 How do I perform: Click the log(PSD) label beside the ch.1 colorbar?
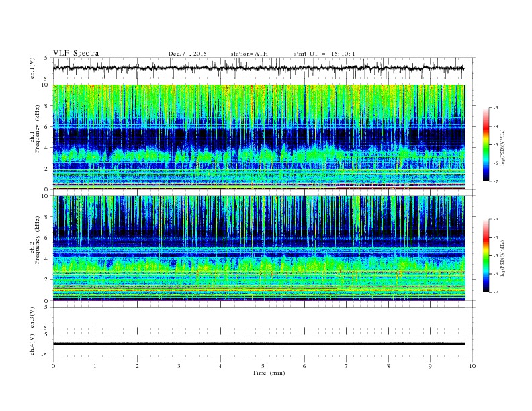pyautogui.click(x=502, y=146)
